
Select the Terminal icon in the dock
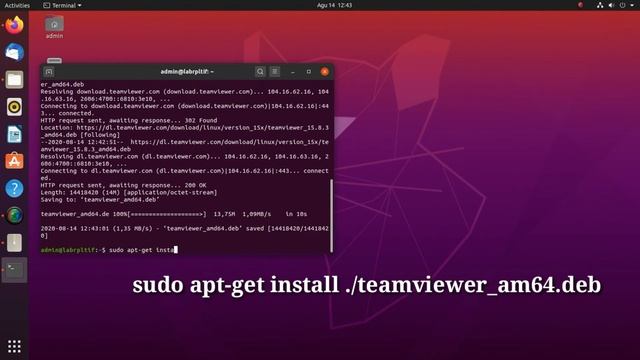click(14, 270)
